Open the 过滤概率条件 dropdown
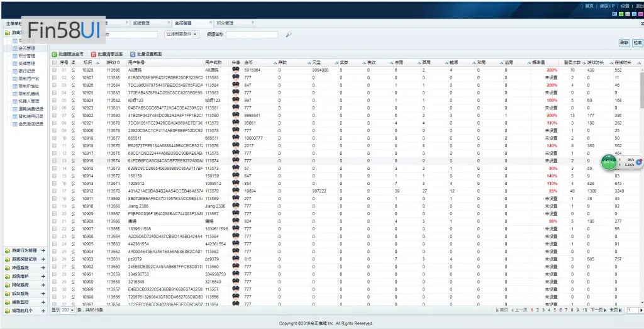Screen dimensions: 644x329 (x=195, y=35)
